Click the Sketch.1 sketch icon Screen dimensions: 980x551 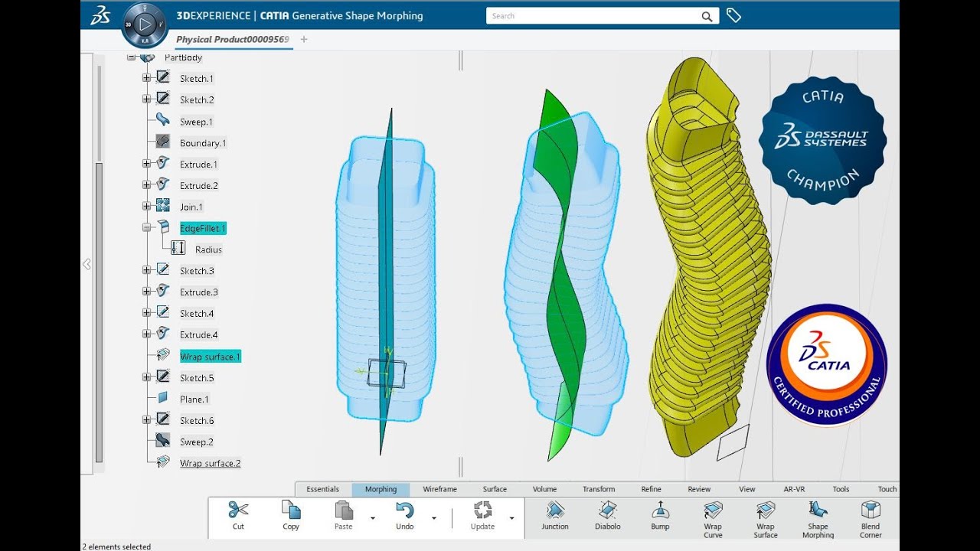click(x=163, y=77)
